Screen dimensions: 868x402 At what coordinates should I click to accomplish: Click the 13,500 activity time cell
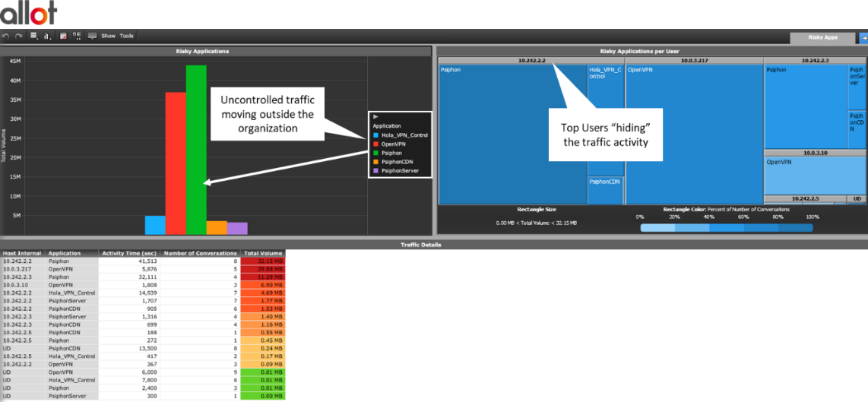point(131,348)
